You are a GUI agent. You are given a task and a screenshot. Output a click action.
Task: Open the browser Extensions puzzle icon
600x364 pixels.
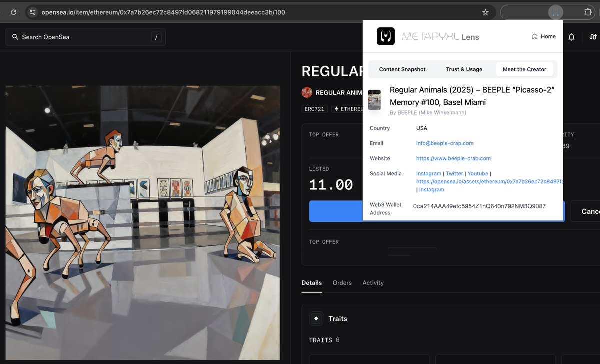588,12
